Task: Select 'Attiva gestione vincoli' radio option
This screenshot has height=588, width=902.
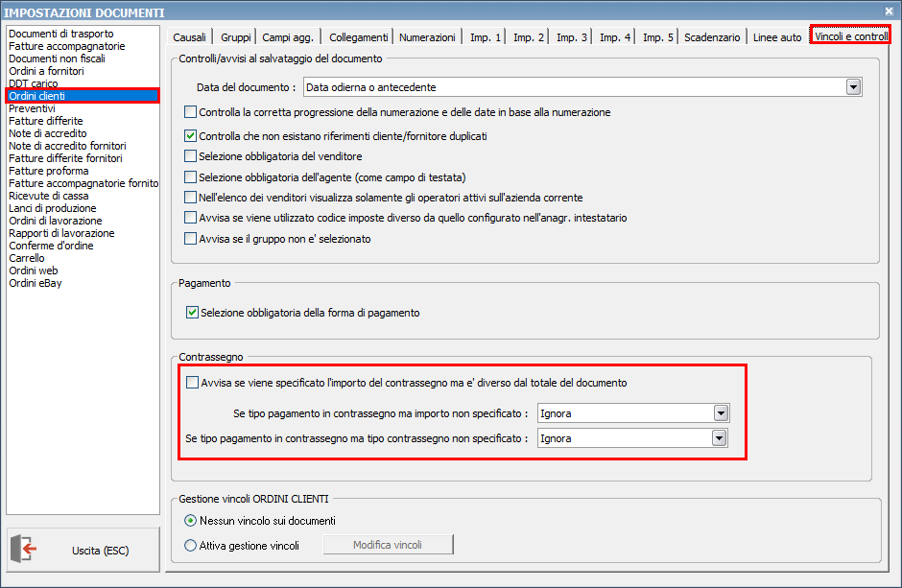Action: (x=190, y=546)
